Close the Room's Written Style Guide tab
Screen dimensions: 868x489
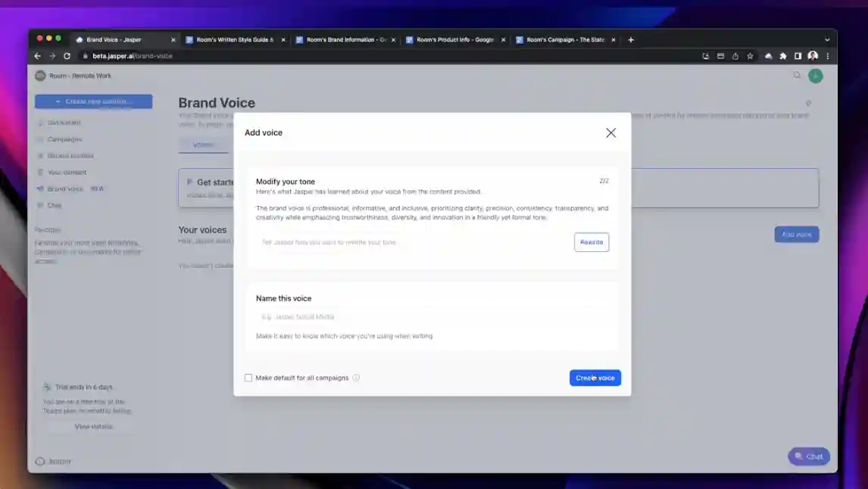pyautogui.click(x=283, y=40)
